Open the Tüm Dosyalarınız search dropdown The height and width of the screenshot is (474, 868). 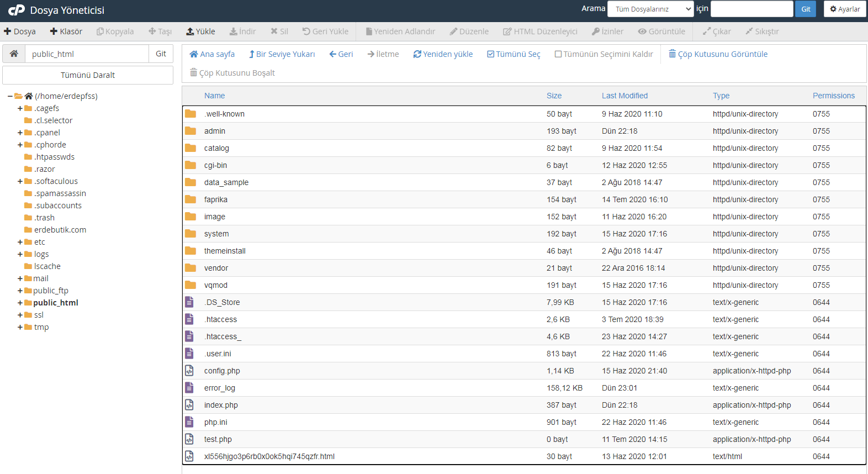click(x=650, y=9)
